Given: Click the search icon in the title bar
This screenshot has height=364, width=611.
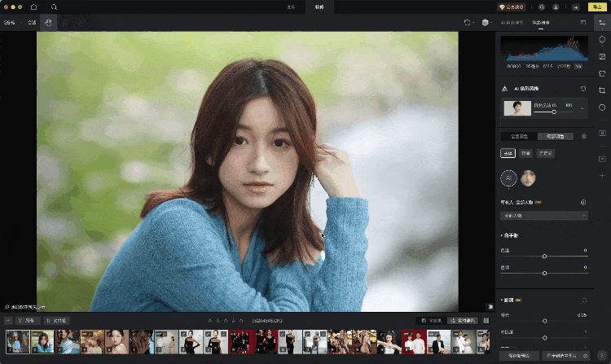Looking at the screenshot, I should [54, 7].
